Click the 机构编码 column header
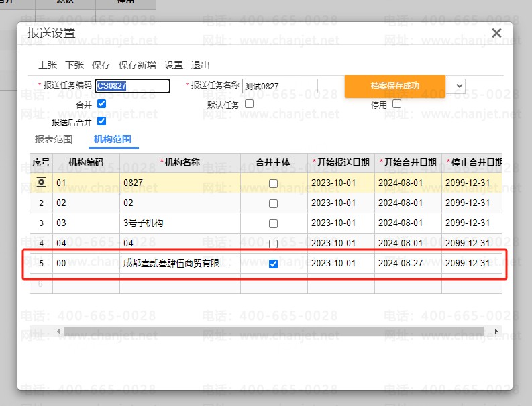Viewport: 532px width, 406px height. pyautogui.click(x=86, y=162)
